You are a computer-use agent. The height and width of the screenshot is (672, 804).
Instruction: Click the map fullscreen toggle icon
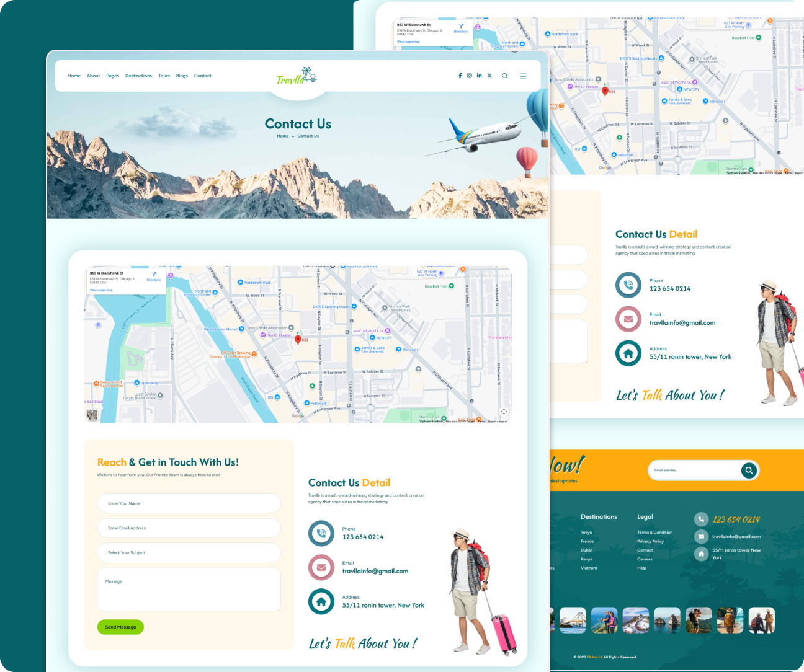pos(504,412)
